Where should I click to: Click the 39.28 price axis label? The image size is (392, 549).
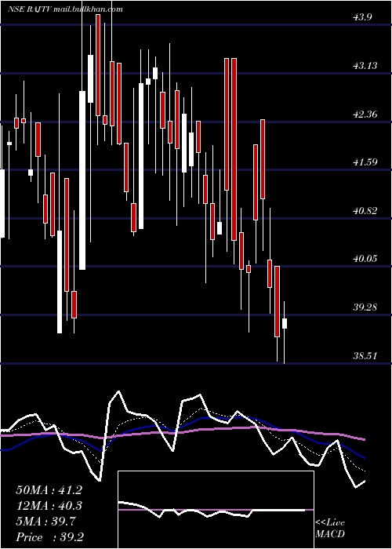[365, 307]
